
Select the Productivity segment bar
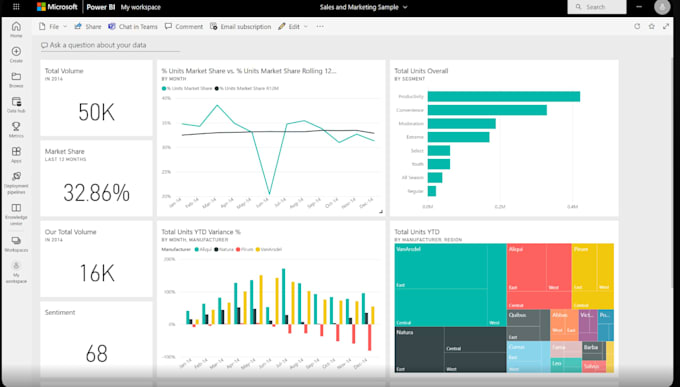[503, 96]
